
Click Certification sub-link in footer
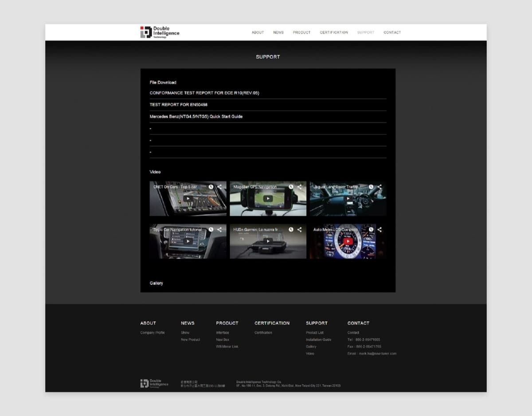click(263, 333)
